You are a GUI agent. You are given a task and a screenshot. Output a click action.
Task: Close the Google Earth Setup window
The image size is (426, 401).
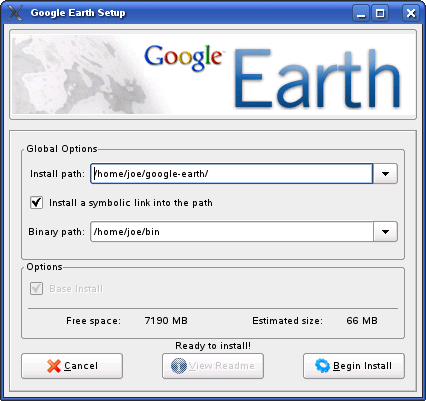[411, 13]
